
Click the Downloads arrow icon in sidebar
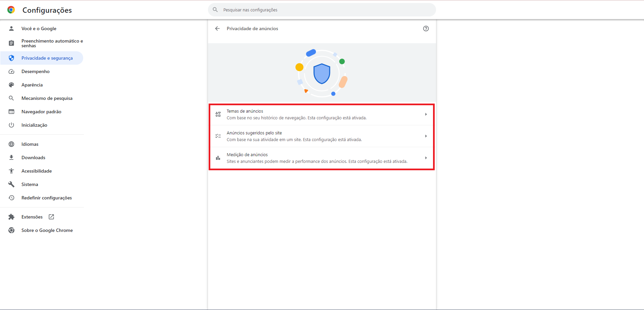click(11, 158)
